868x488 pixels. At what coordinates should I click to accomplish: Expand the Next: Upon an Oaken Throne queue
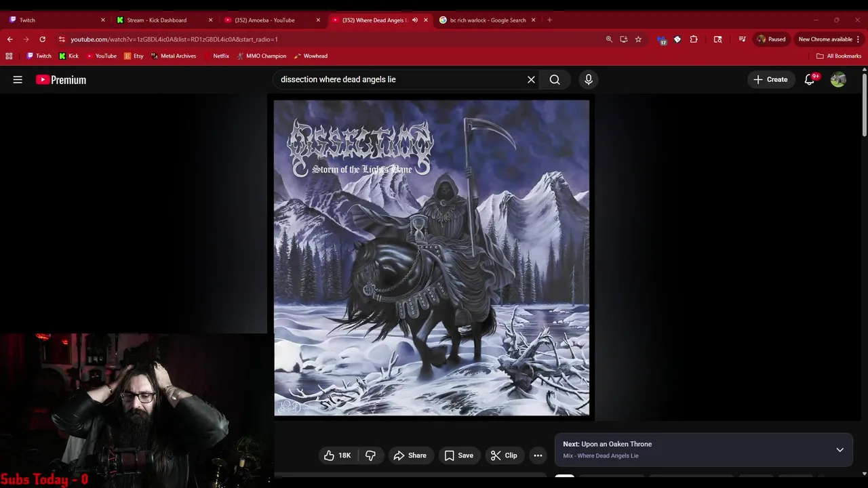click(840, 449)
